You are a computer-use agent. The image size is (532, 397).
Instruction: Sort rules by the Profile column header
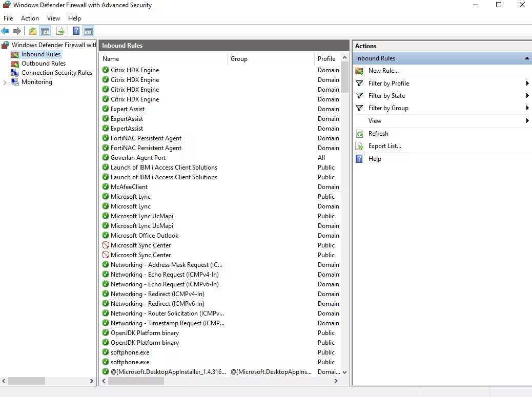coord(328,58)
